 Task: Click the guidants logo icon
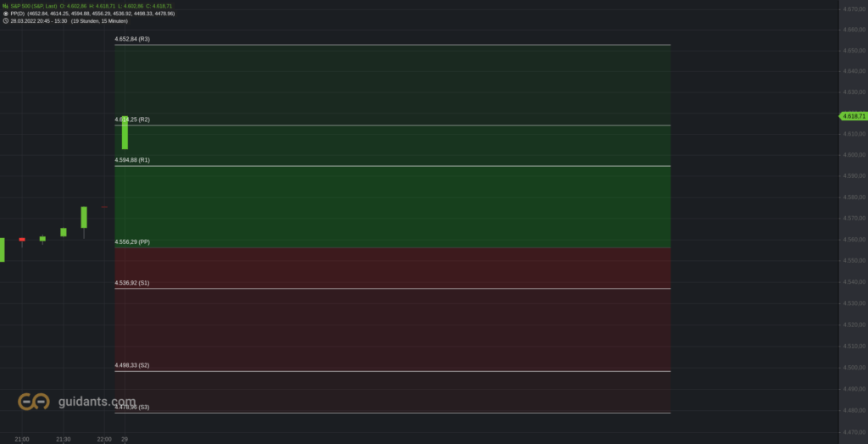coord(33,402)
